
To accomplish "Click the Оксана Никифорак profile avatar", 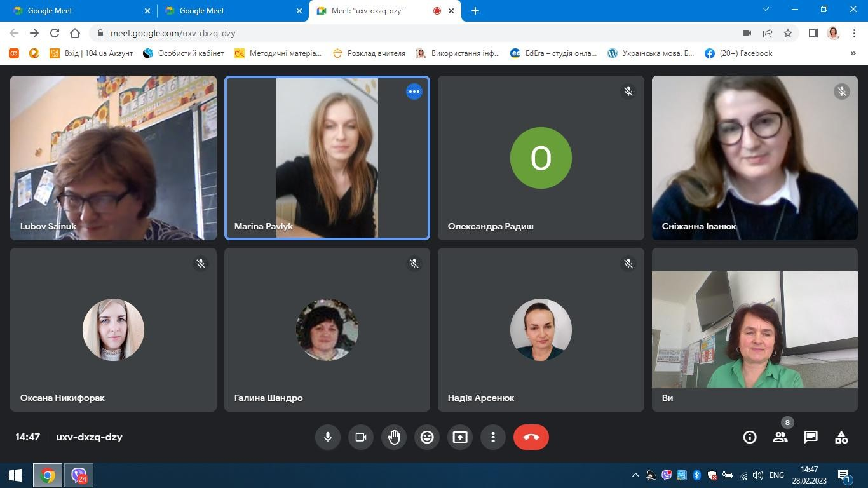I will [113, 330].
